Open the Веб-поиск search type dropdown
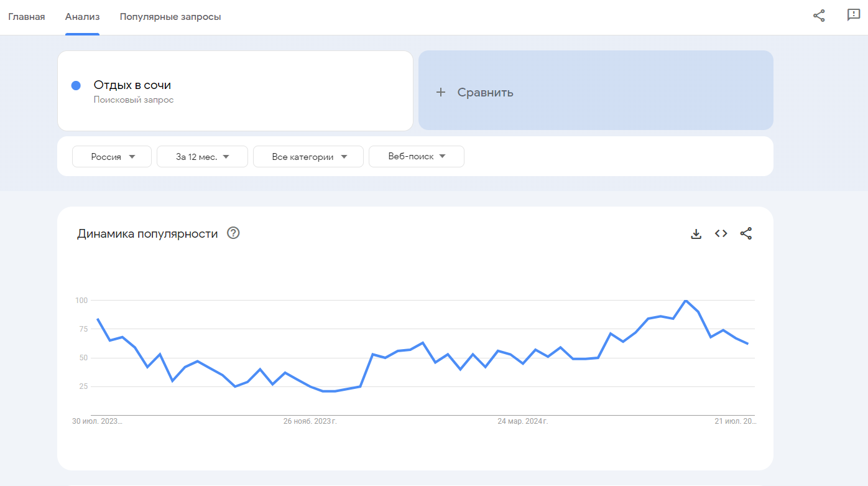 click(417, 157)
